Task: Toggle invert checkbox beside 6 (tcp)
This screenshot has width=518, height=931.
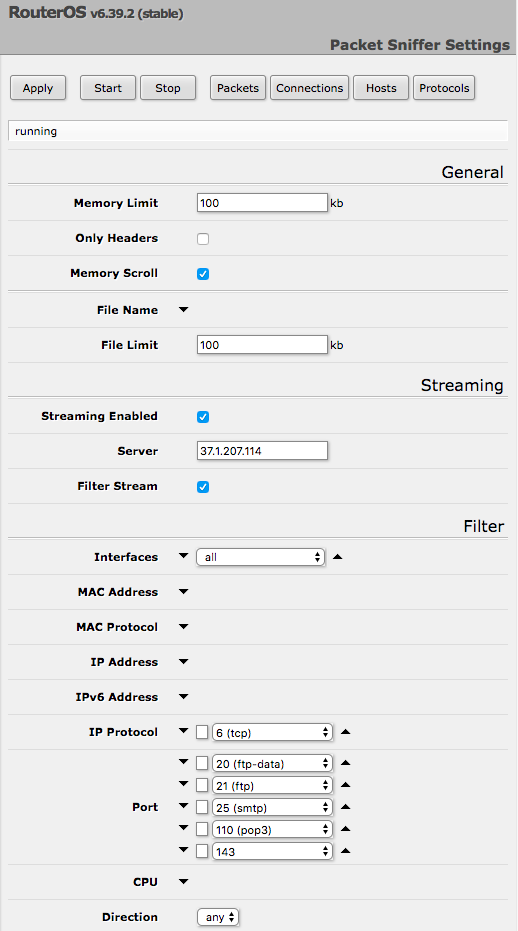Action: [202, 732]
